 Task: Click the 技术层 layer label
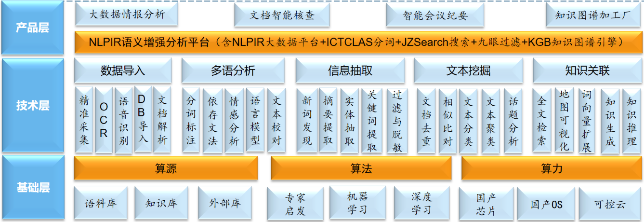point(33,105)
